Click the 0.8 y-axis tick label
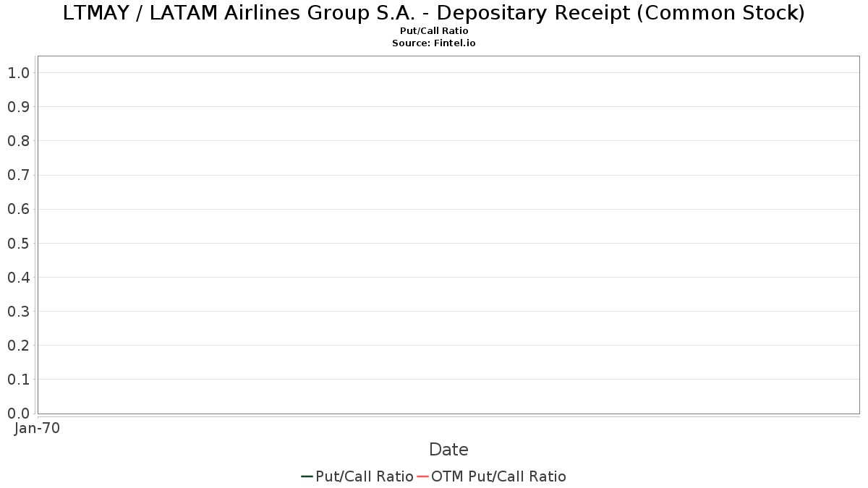Viewport: 868px width, 488px height. click(18, 141)
